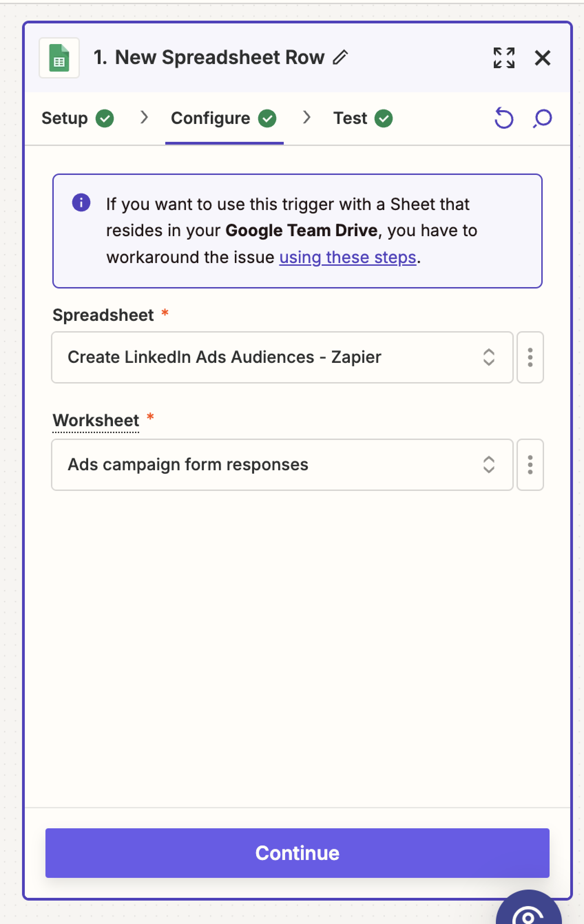This screenshot has height=924, width=584.
Task: Expand the step panel to fullscreen
Action: click(504, 58)
